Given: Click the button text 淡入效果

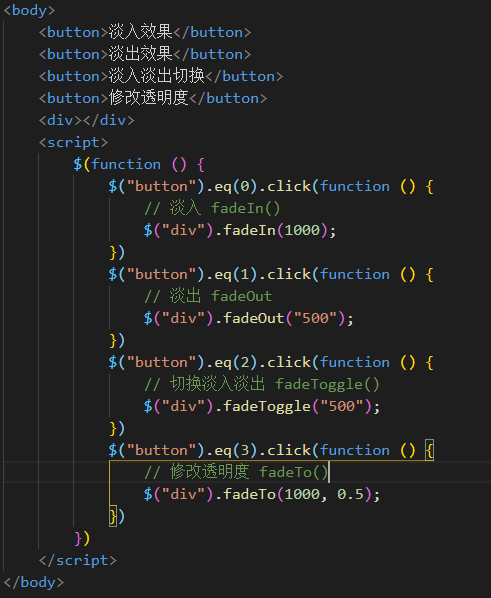Looking at the screenshot, I should (x=140, y=32).
